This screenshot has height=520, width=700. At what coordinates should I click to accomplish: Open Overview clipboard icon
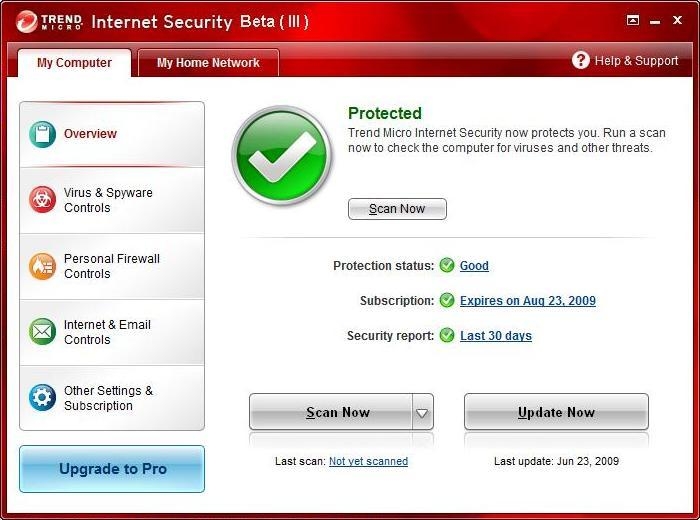[x=42, y=134]
